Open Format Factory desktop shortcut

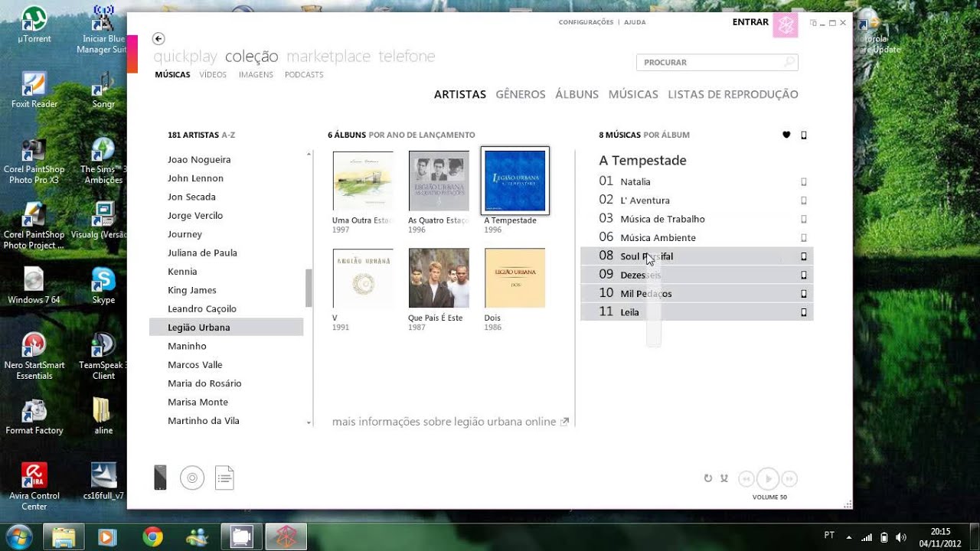pyautogui.click(x=34, y=417)
